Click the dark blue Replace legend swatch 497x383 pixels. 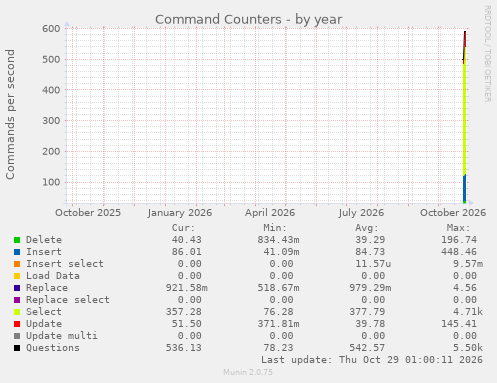[17, 288]
